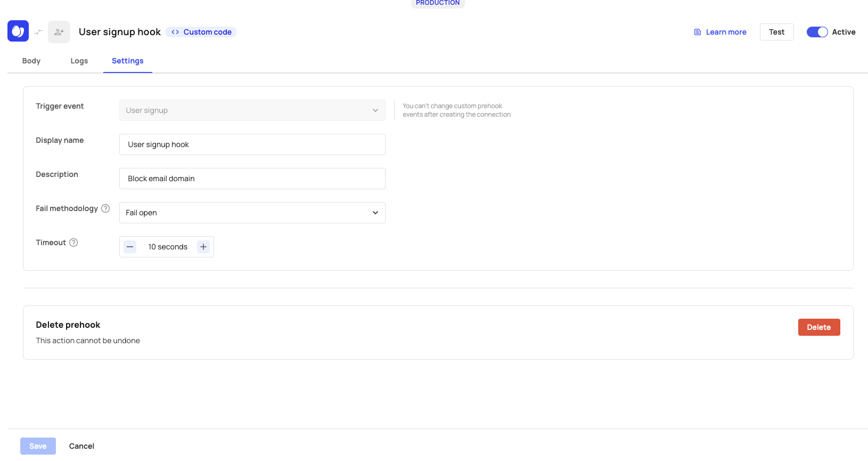Click the Description input field
Screen dimensions: 868x461
[x=252, y=179]
